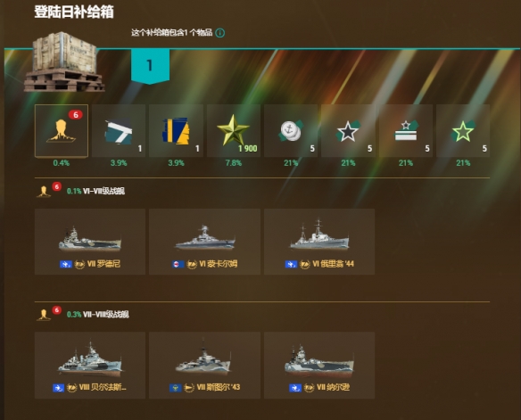Click the teal number 1 tab flag
This screenshot has width=521, height=420.
tap(150, 66)
